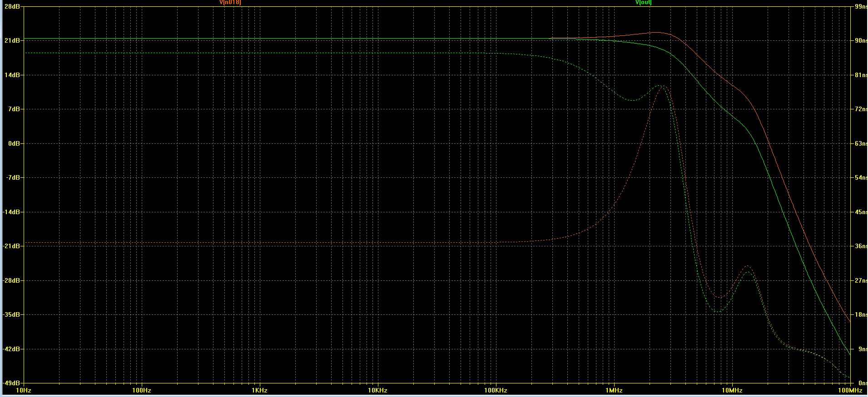The image size is (868, 397).
Task: Click the -49dB label on the magnitude axis
Action: (x=12, y=383)
